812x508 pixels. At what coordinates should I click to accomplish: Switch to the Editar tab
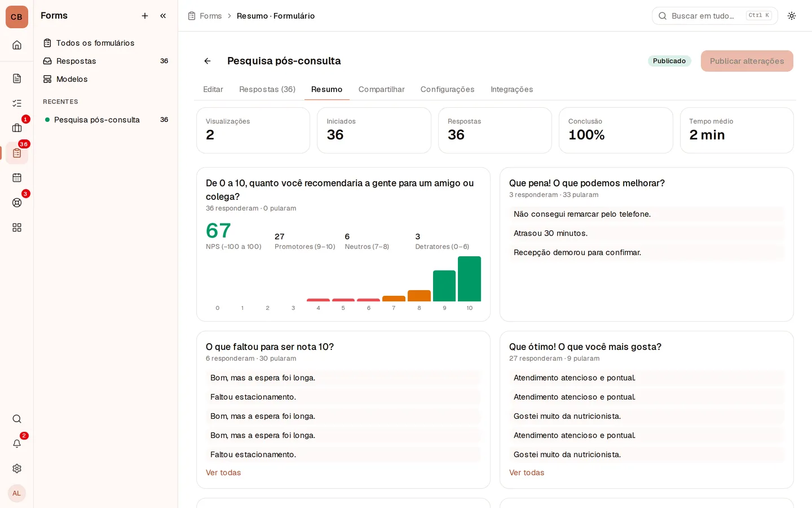pyautogui.click(x=213, y=89)
